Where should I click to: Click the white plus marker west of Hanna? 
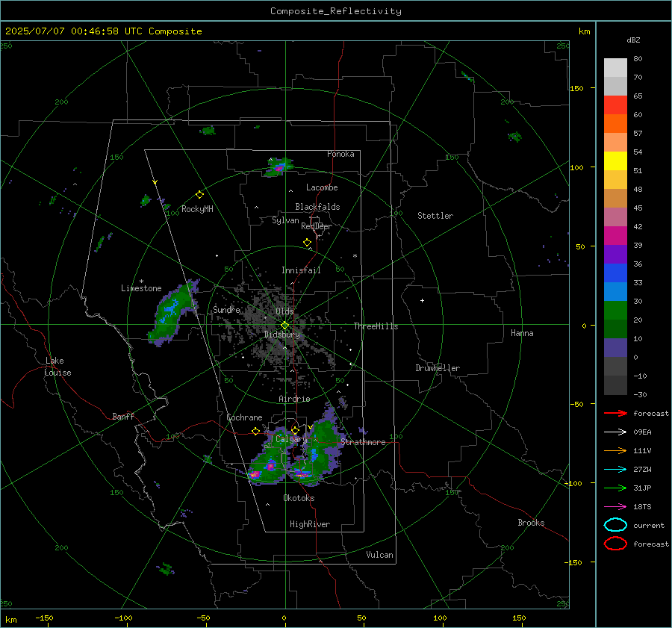click(422, 300)
